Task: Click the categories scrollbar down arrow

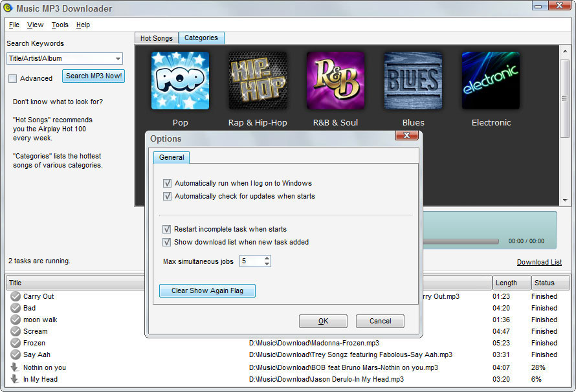Action: click(x=564, y=201)
